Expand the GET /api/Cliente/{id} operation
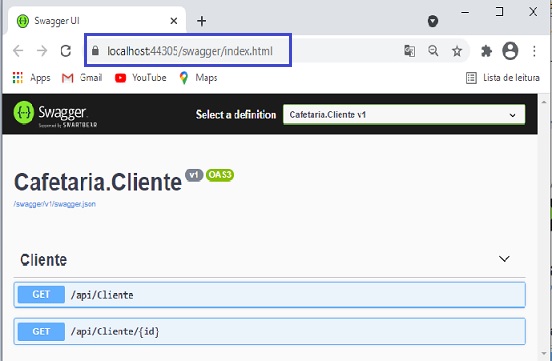 [270, 331]
